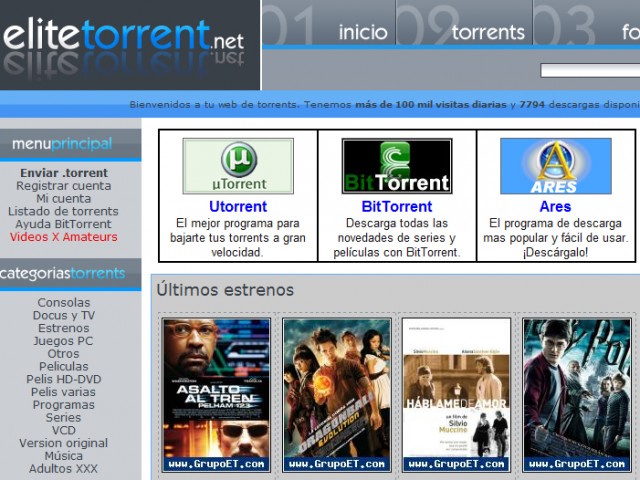Viewport: 640px width, 480px height.
Task: Click the categoriastorrents section header
Action: (63, 273)
